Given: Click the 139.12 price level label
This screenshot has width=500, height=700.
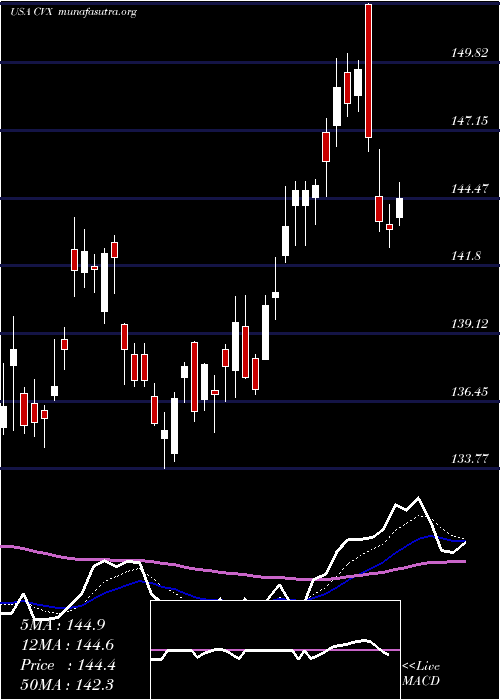Looking at the screenshot, I should 469,324.
